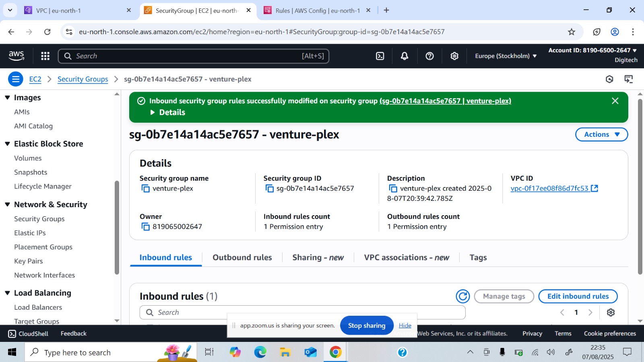
Task: Bookmark this page with the star icon
Action: click(x=572, y=32)
